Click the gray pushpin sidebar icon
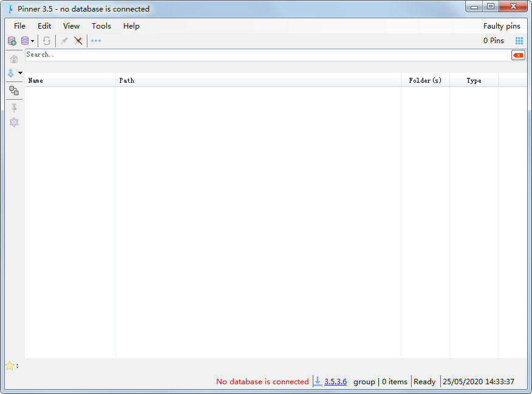This screenshot has height=394, width=532. 14,108
